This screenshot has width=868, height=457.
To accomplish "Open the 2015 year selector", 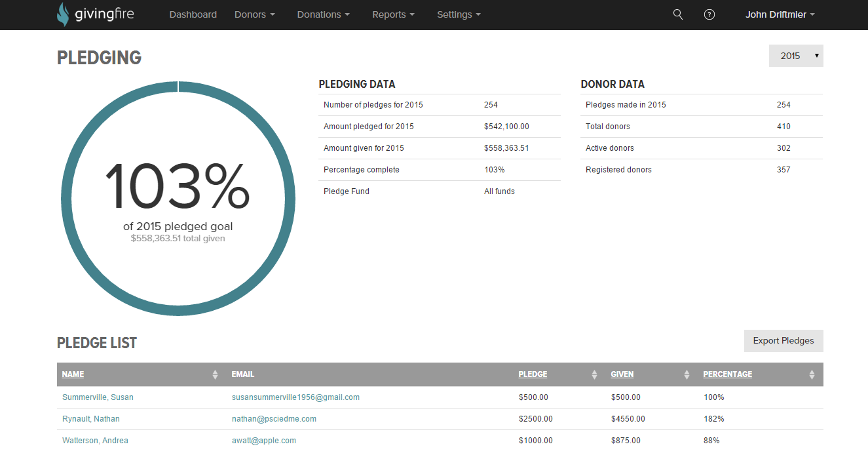I will coord(796,56).
